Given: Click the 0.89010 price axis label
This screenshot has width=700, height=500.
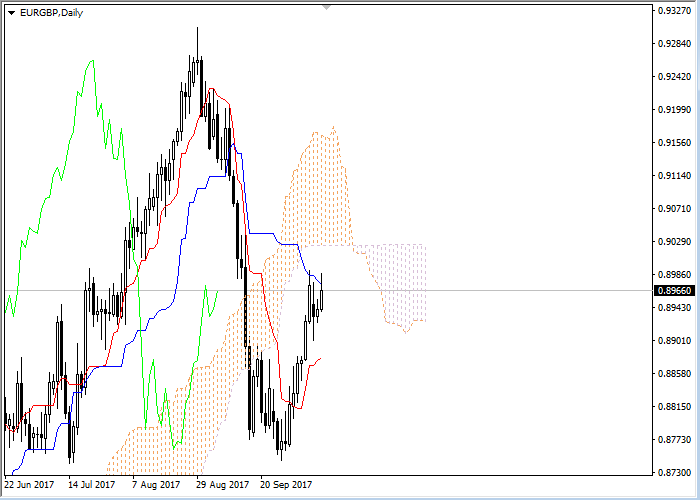Looking at the screenshot, I should click(x=674, y=341).
